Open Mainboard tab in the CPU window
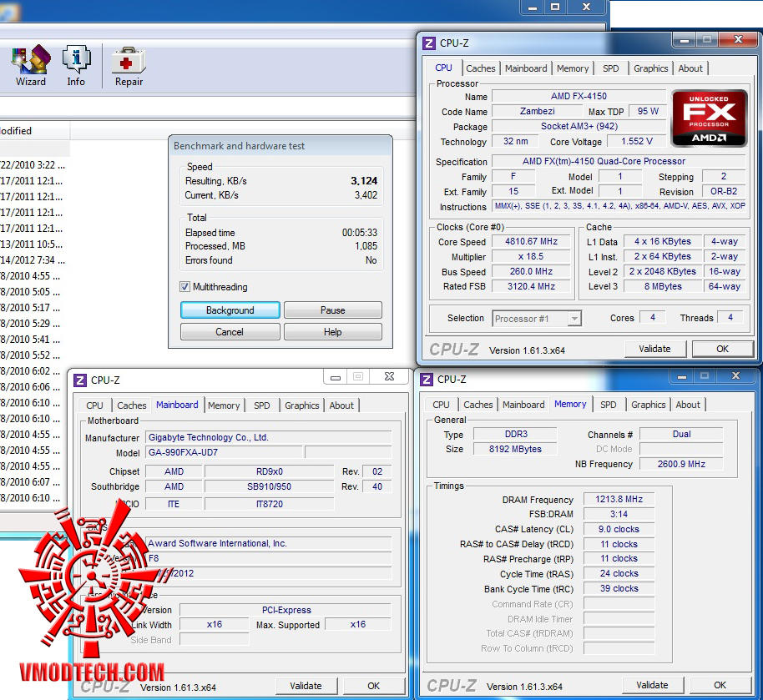This screenshot has height=700, width=763. (526, 68)
